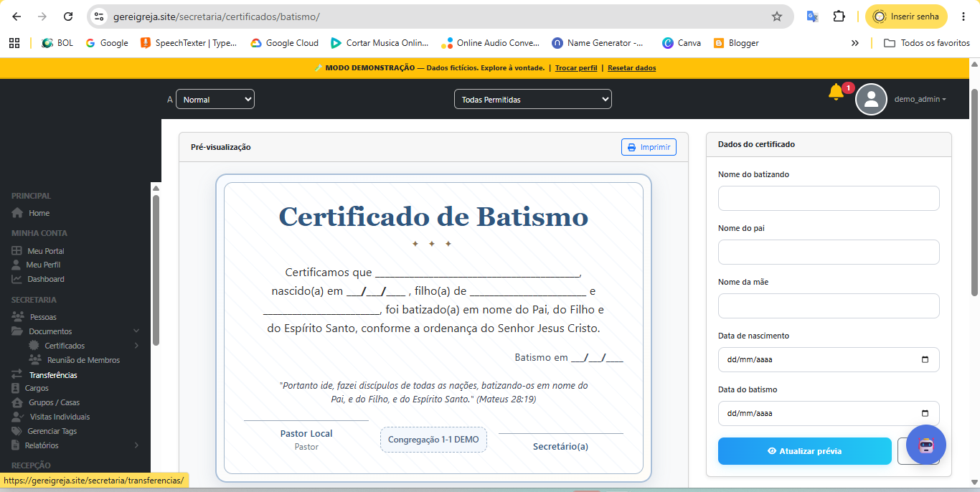This screenshot has width=980, height=492.
Task: Click the sidebar vertical scrollbar
Action: tap(156, 270)
